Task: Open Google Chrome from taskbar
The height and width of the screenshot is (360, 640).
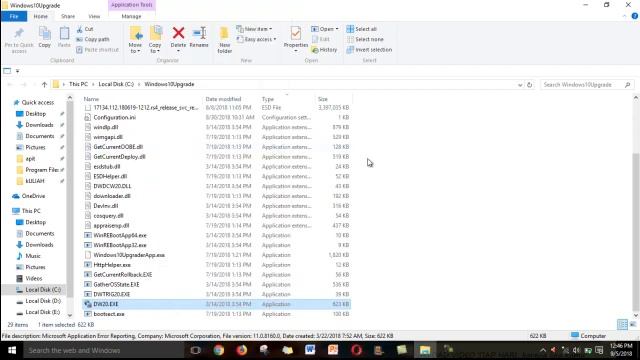Action: [219, 350]
